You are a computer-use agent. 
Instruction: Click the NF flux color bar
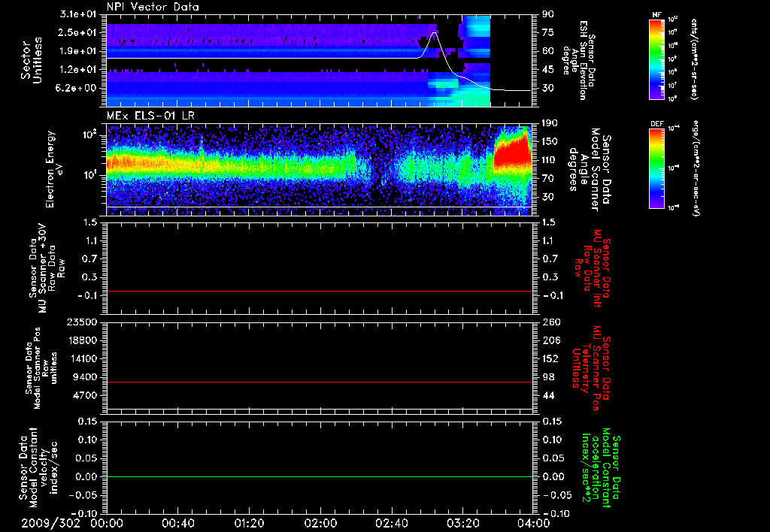click(657, 59)
